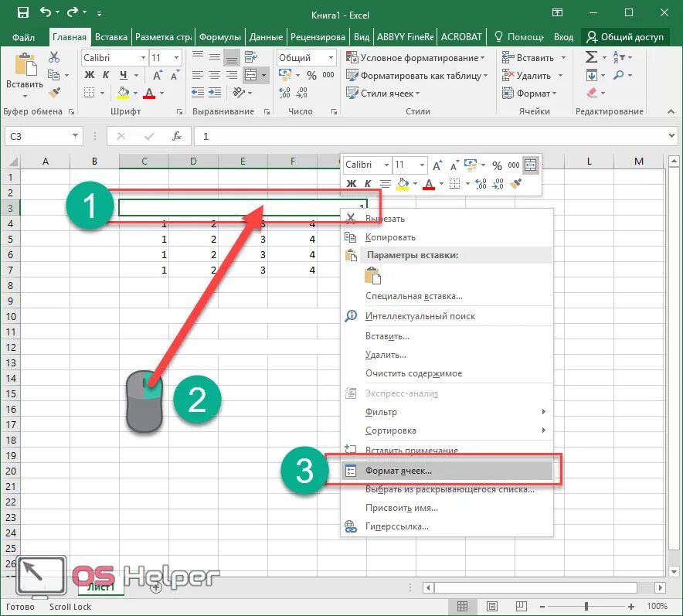
Task: Click the Вход sign-in link
Action: [563, 37]
